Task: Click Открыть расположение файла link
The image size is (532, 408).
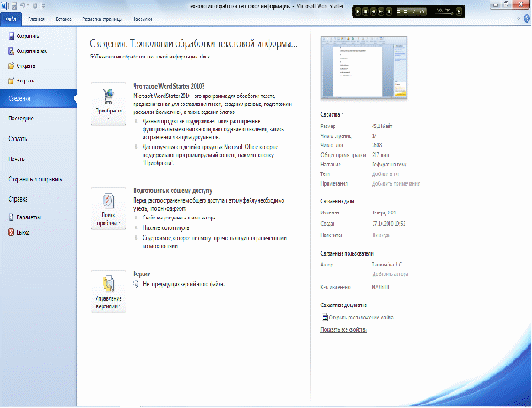Action: click(358, 318)
